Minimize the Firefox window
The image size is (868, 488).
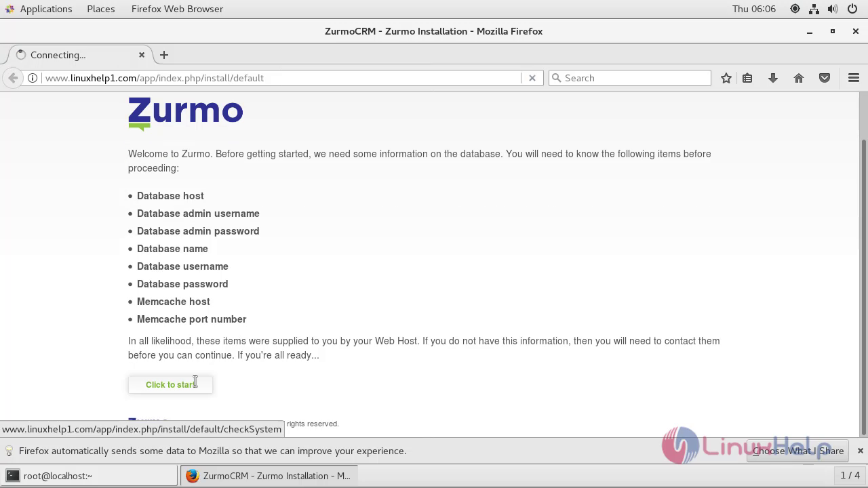(x=809, y=31)
